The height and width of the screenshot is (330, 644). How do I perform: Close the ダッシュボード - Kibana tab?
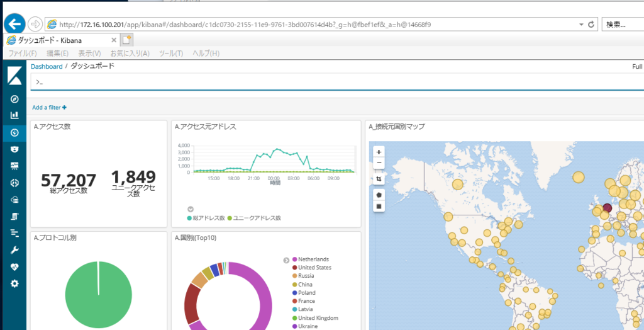click(114, 40)
